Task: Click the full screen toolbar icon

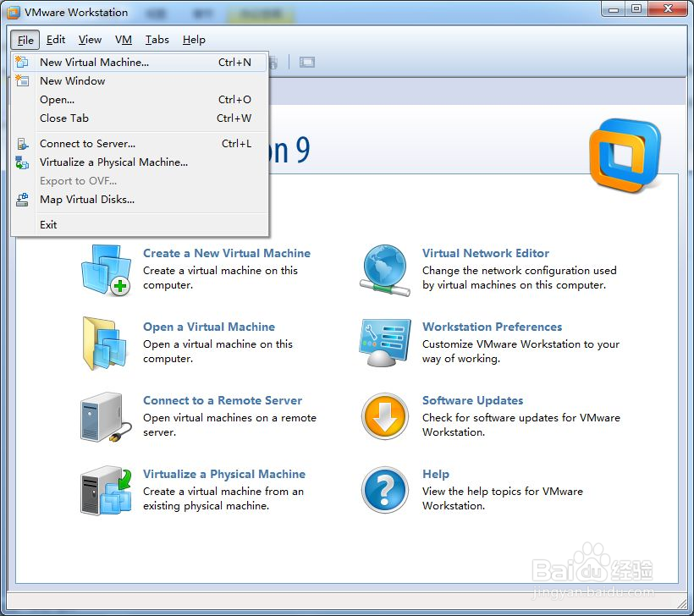Action: coord(307,62)
